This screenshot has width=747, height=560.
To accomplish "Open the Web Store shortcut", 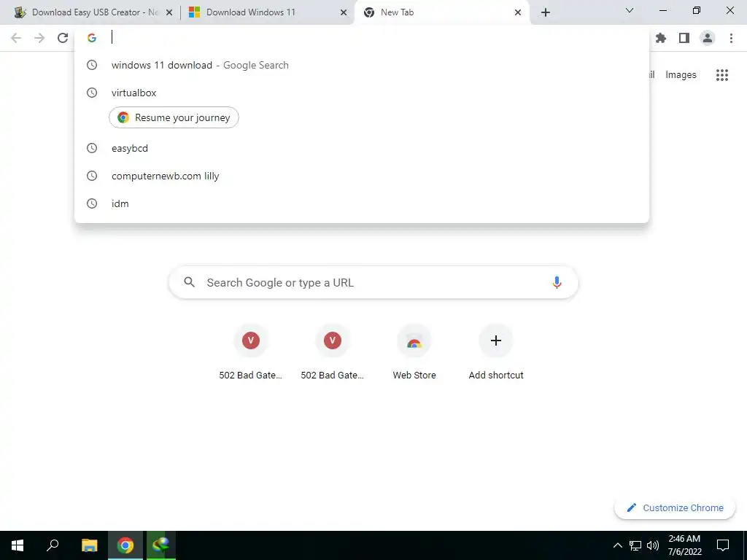I will [x=414, y=352].
